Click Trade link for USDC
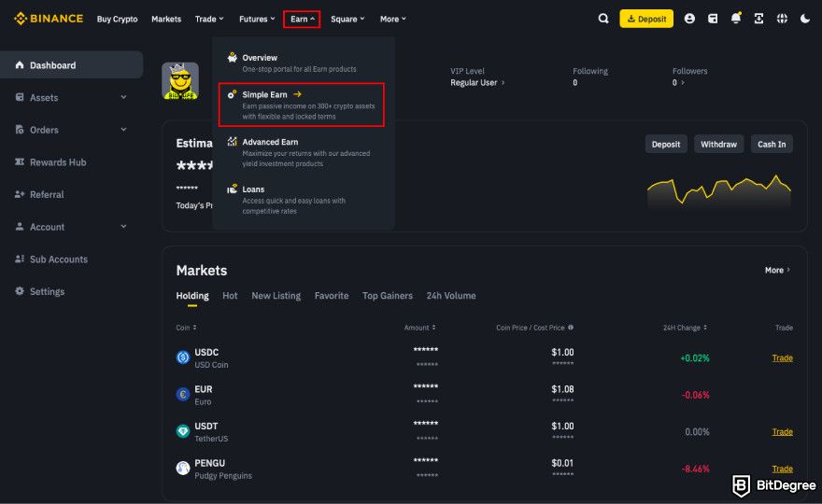 pyautogui.click(x=782, y=357)
